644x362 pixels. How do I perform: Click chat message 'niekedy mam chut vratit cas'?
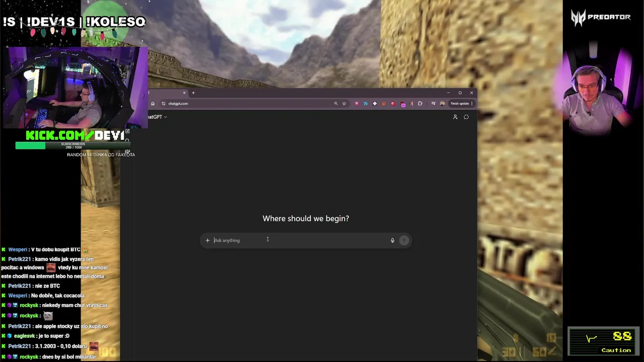[x=74, y=305]
